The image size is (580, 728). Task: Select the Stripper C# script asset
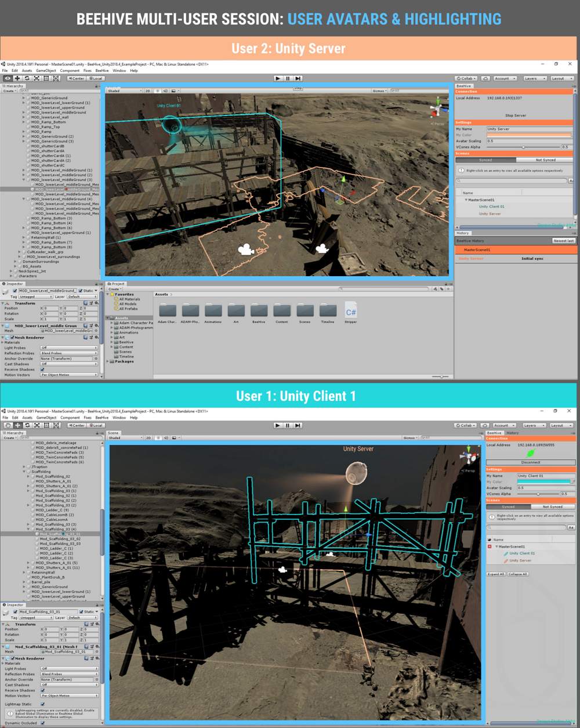click(350, 310)
